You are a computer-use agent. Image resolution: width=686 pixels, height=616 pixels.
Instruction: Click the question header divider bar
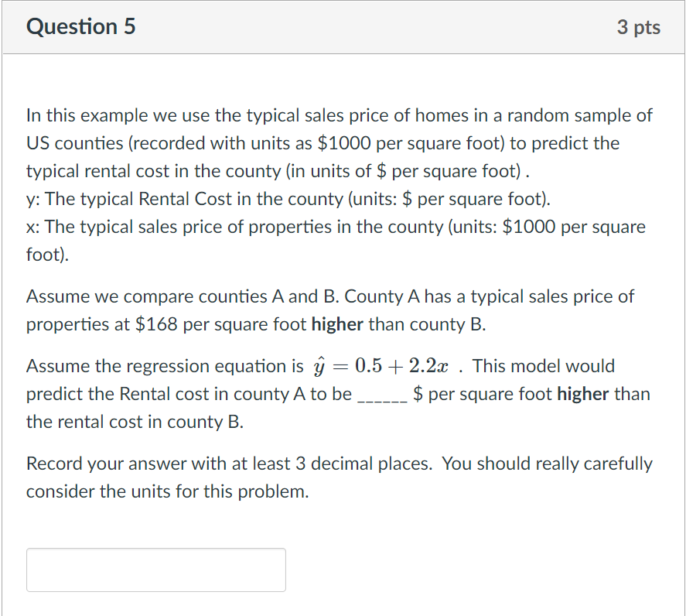343,54
